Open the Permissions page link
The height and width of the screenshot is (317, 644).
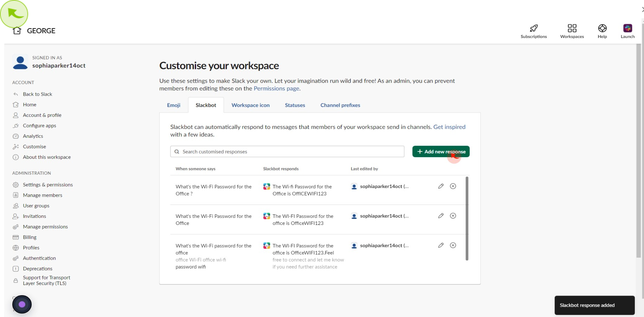pos(277,89)
